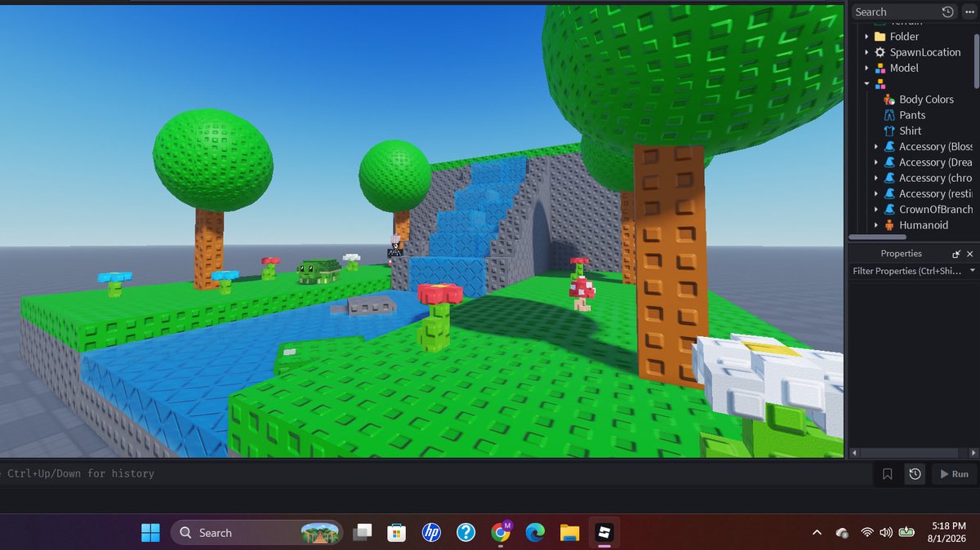
Task: Open Task View on the taskbar
Action: (x=362, y=533)
